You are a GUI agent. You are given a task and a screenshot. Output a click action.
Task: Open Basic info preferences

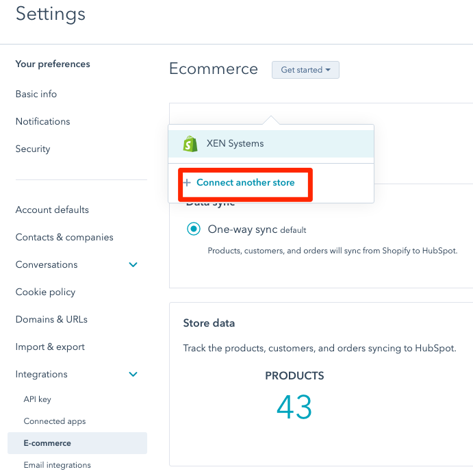[x=36, y=94]
